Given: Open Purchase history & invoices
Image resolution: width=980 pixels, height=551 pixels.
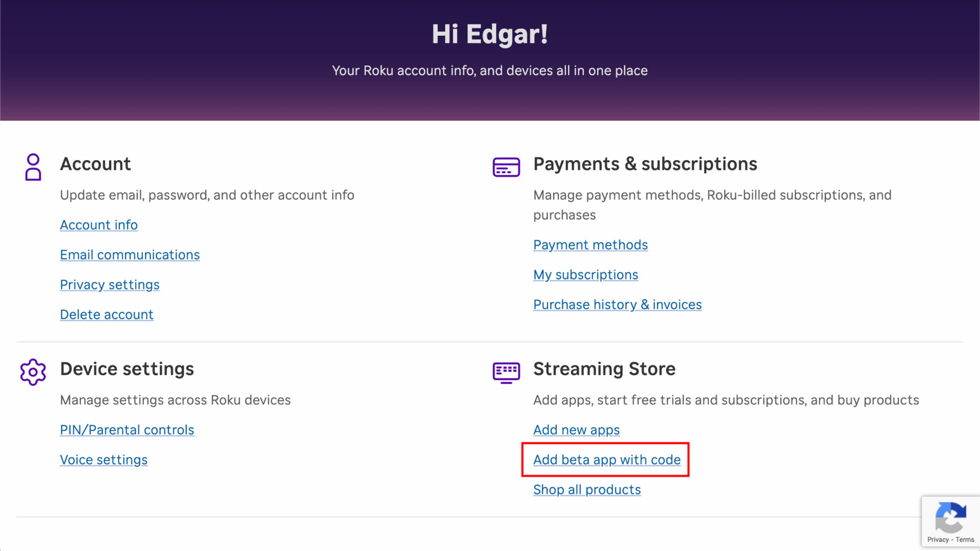Looking at the screenshot, I should pos(618,304).
